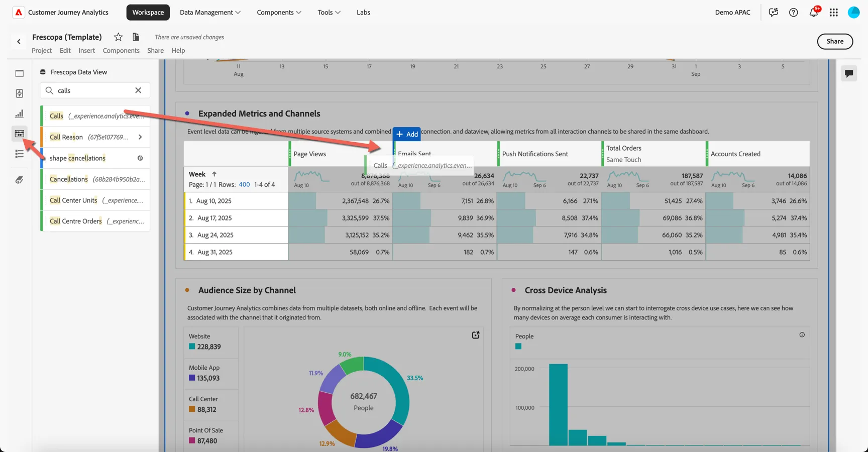Open the notifications bell

tap(814, 13)
